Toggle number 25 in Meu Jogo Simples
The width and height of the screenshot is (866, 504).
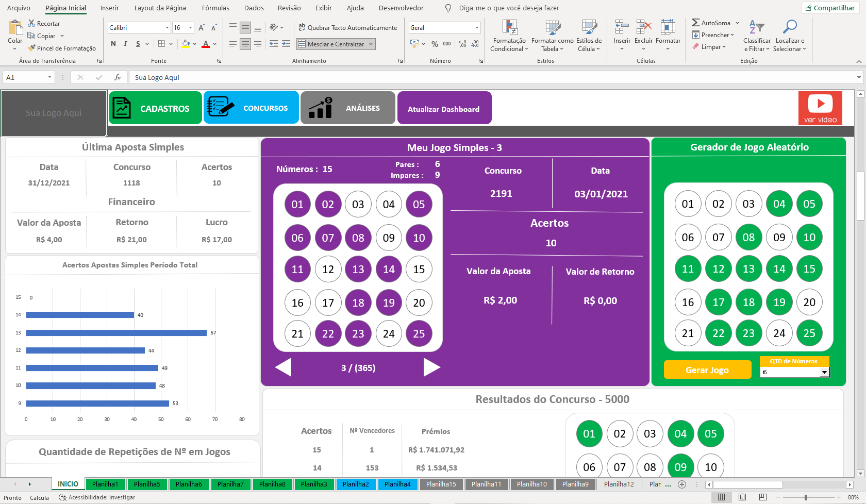click(x=419, y=333)
